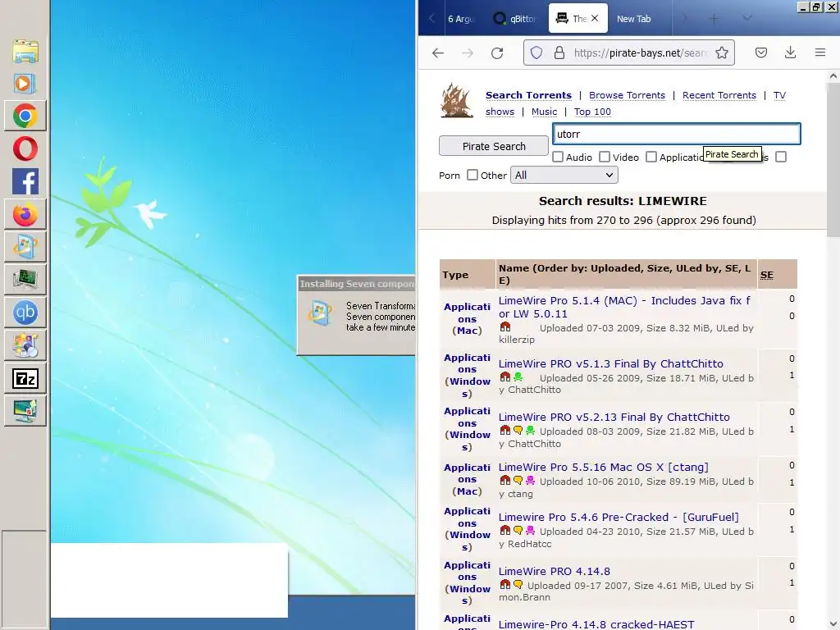The image size is (840, 630).
Task: Click the page vertical scrollbar thumb
Action: tap(833, 159)
